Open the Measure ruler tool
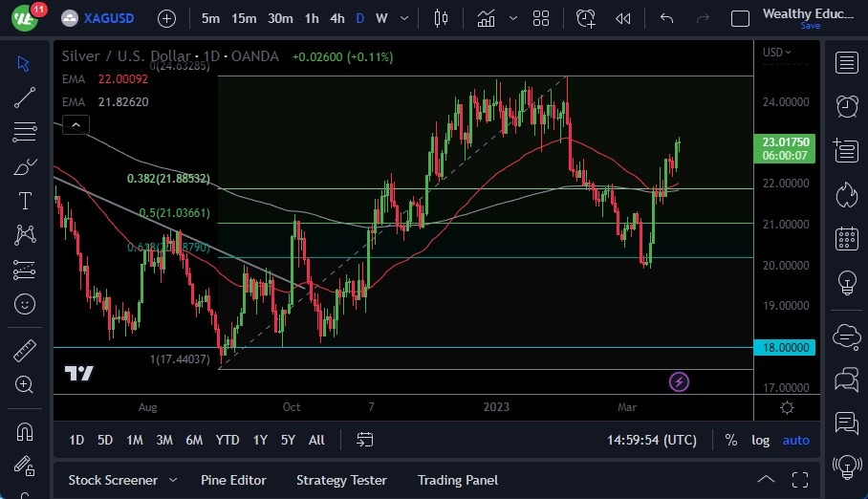The width and height of the screenshot is (868, 499). [25, 351]
